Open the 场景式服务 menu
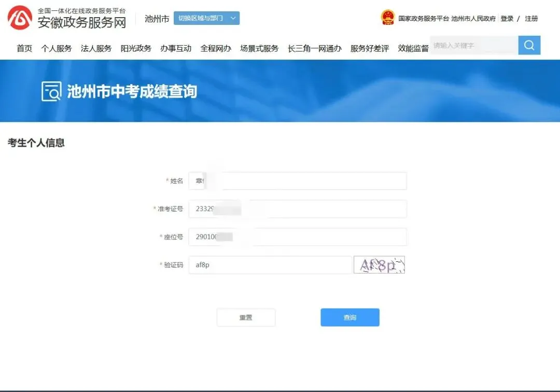The height and width of the screenshot is (392, 560). pos(259,48)
